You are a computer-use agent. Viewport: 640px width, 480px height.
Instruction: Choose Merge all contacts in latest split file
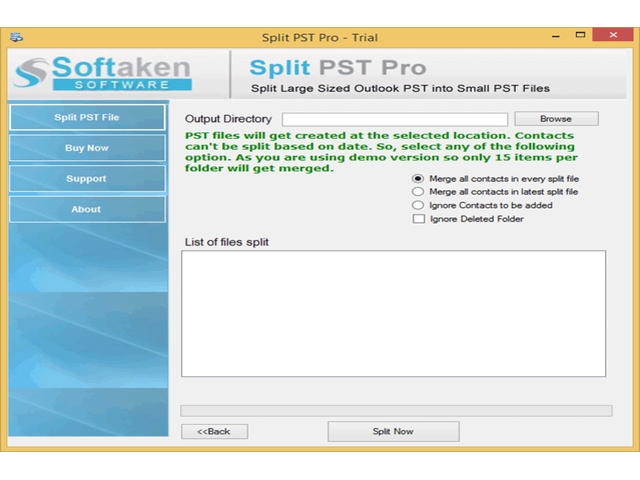coord(418,192)
